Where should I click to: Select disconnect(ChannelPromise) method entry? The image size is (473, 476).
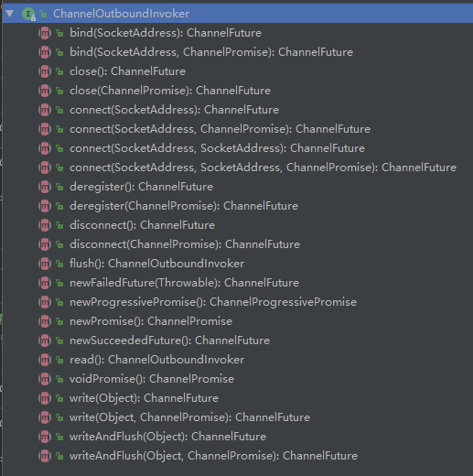pos(185,244)
